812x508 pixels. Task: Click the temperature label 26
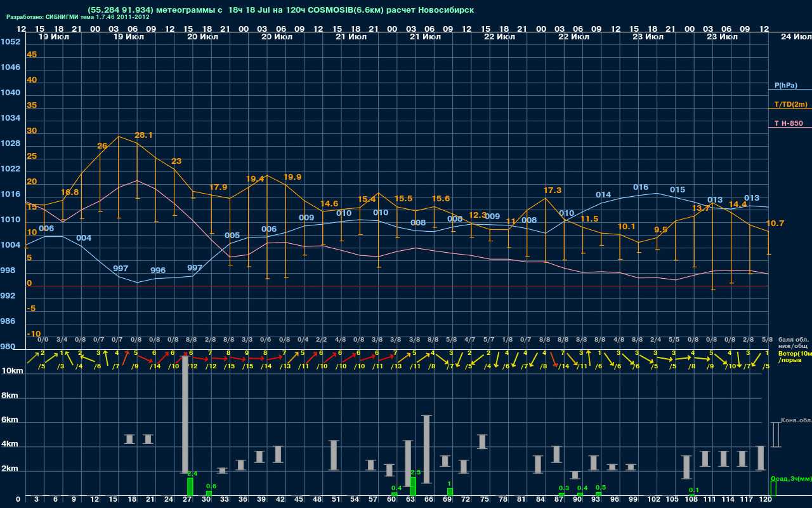tap(102, 146)
